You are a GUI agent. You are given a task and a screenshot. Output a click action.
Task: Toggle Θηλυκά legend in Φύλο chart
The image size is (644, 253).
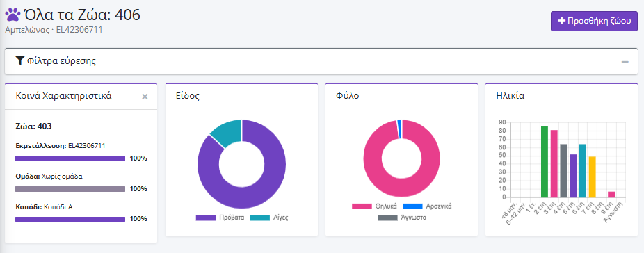click(375, 206)
